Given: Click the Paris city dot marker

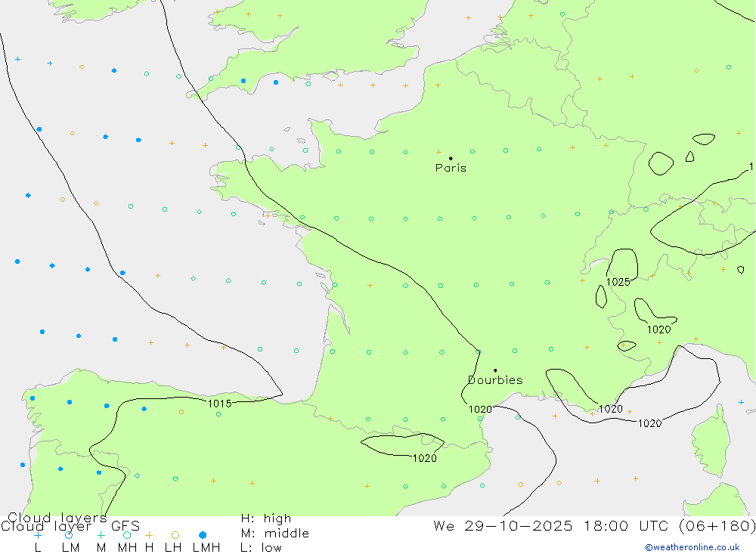Looking at the screenshot, I should (451, 158).
